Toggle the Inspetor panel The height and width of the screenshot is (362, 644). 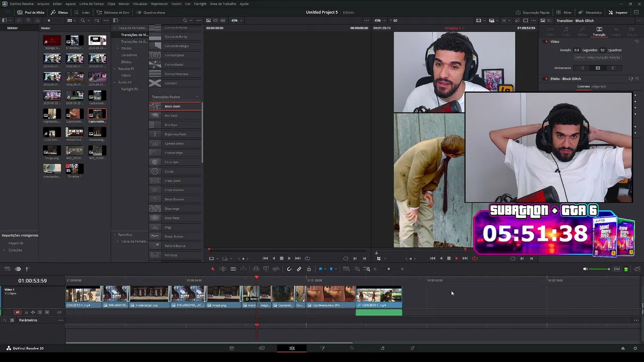pyautogui.click(x=618, y=12)
